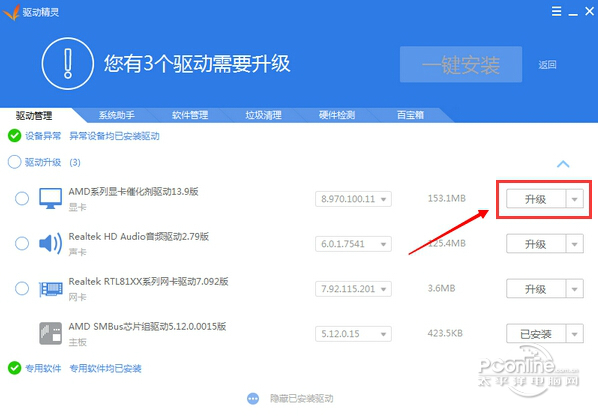
Task: Click the network card icon for Realtek RTL81XX
Action: point(51,289)
